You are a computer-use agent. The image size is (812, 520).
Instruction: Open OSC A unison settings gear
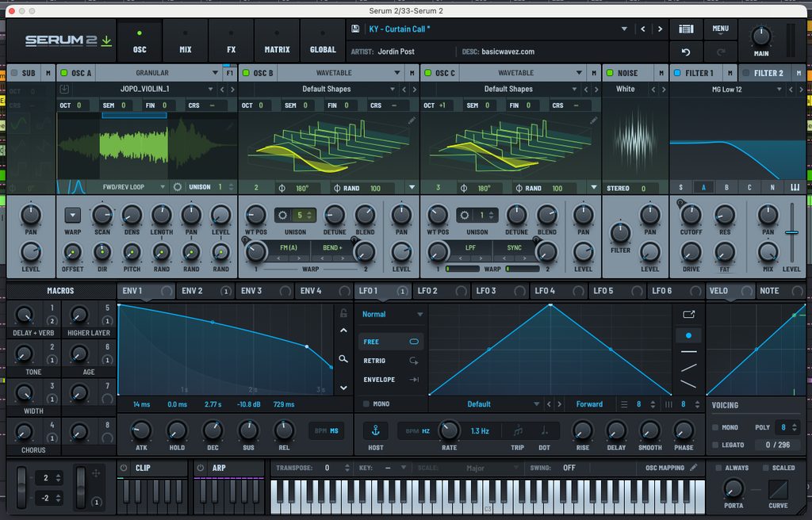pos(178,187)
